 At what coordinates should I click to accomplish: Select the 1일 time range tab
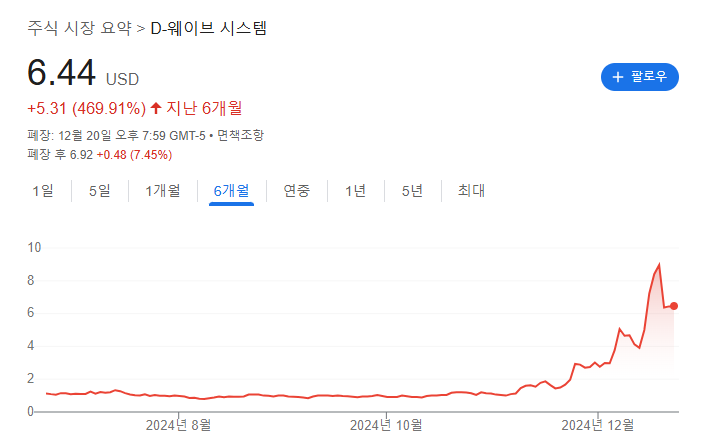pyautogui.click(x=43, y=190)
